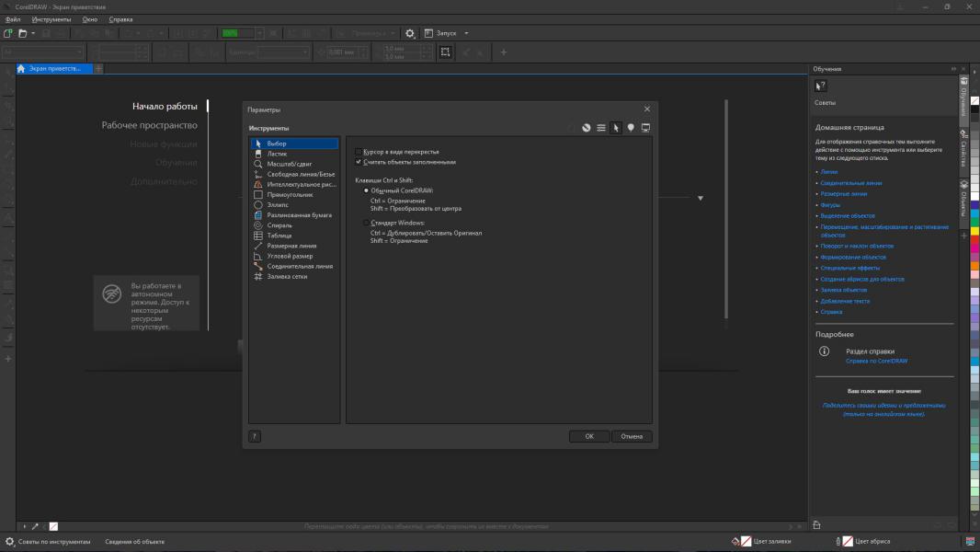
Task: Select the Стандарт Windows radio option
Action: 366,223
